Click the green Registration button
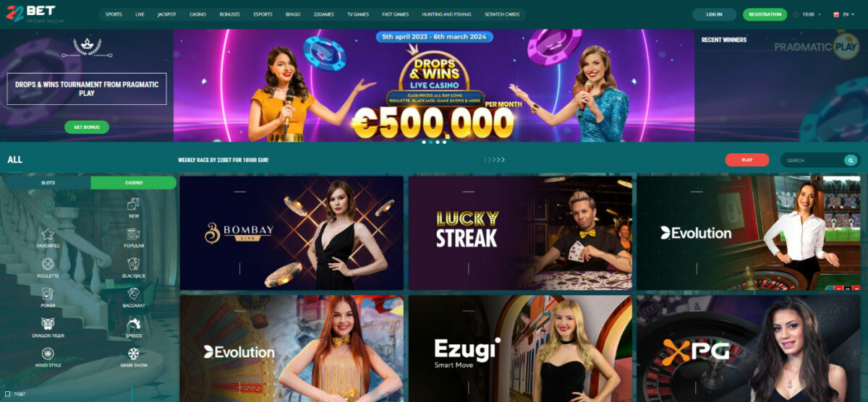 pos(765,14)
